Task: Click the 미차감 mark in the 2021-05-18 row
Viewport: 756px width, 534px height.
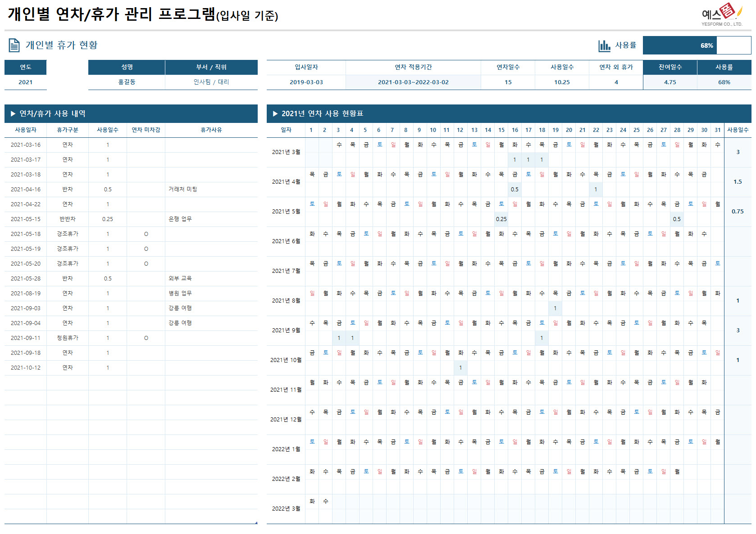Action: click(x=146, y=234)
